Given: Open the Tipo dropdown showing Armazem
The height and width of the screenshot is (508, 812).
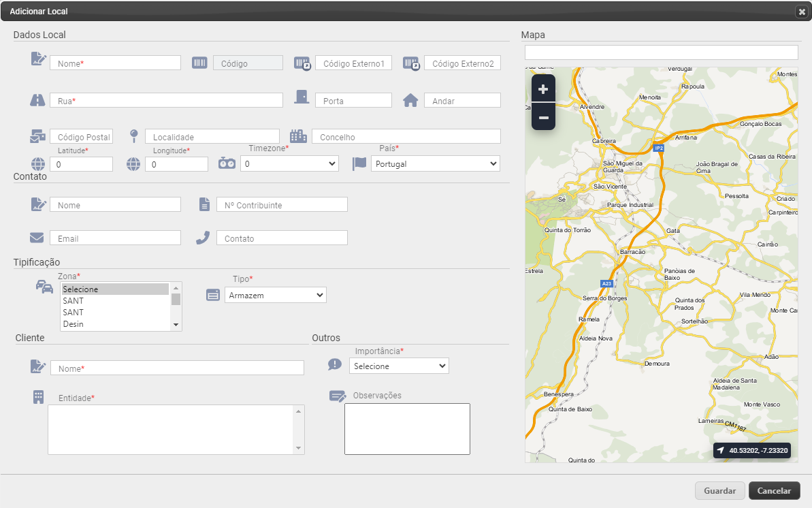Looking at the screenshot, I should pyautogui.click(x=276, y=295).
